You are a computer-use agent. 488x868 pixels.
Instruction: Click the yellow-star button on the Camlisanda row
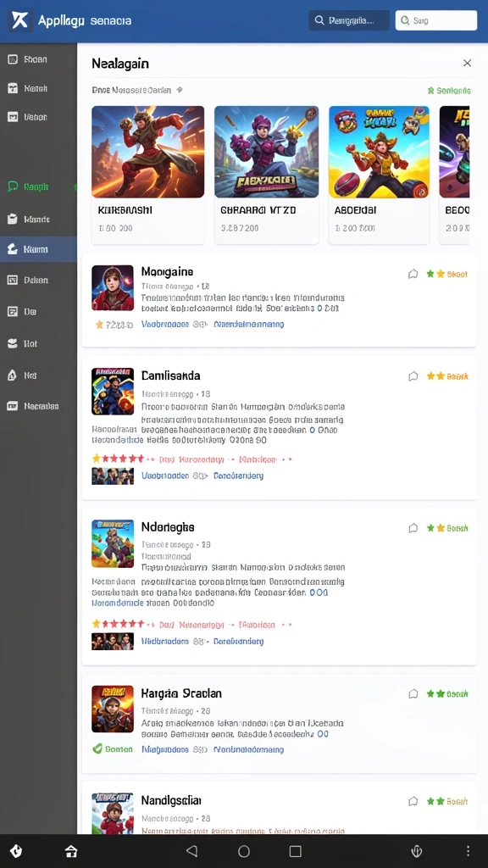click(x=447, y=376)
